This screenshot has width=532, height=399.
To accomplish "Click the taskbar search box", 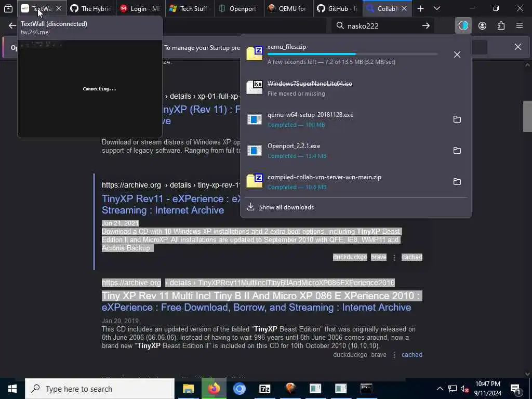I will [x=100, y=389].
